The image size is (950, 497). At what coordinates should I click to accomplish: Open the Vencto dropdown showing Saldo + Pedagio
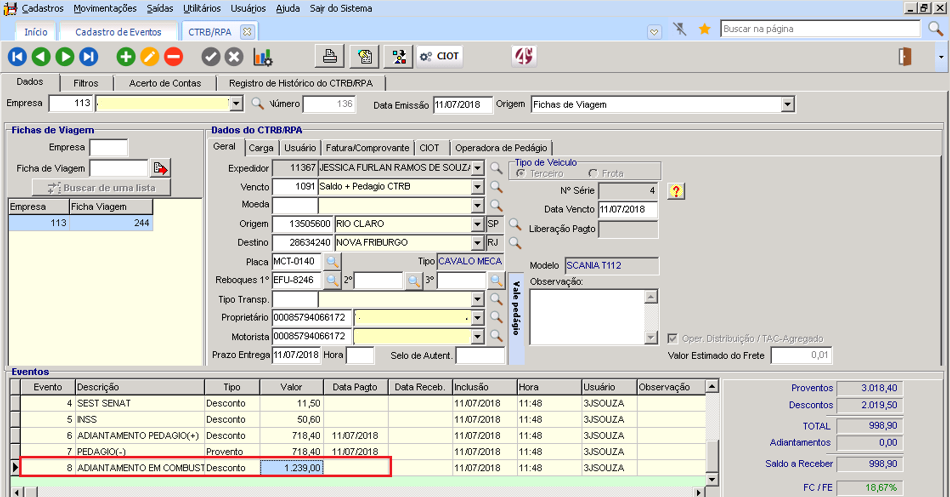coord(477,187)
